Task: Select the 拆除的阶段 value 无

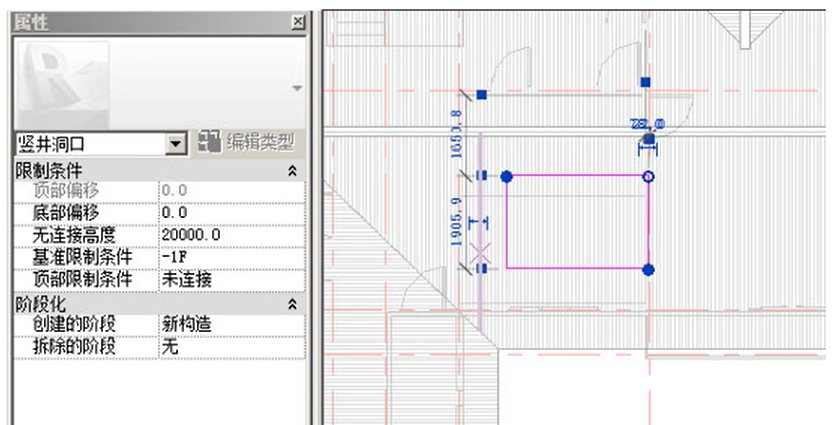Action: point(230,346)
